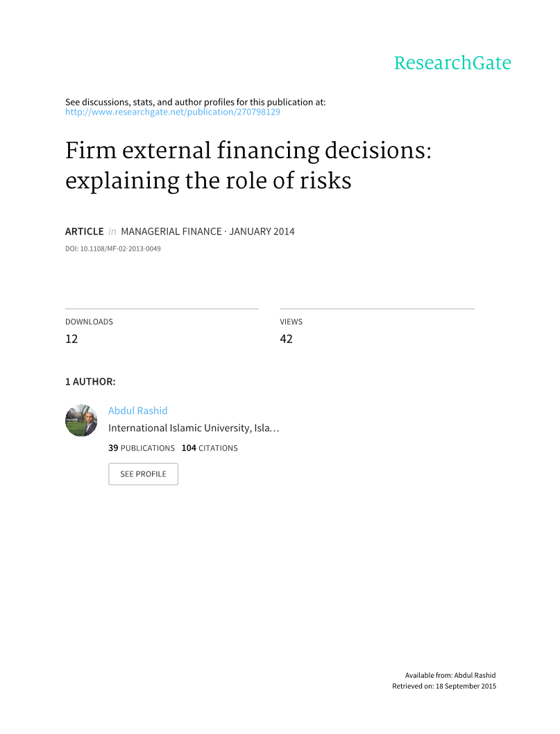Select the '39 Publications' stat
The image size is (560, 734).
point(142,448)
